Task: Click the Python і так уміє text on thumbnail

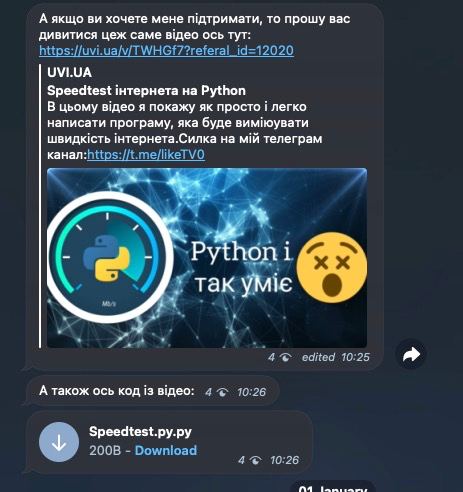Action: point(242,267)
